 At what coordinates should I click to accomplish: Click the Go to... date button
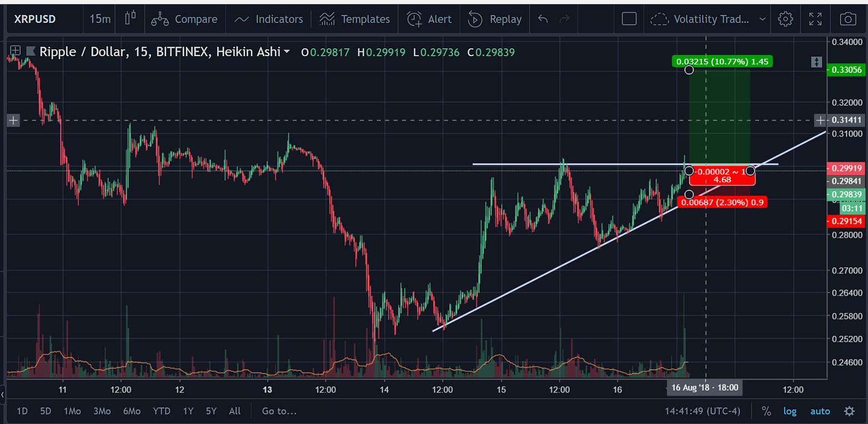(x=279, y=411)
